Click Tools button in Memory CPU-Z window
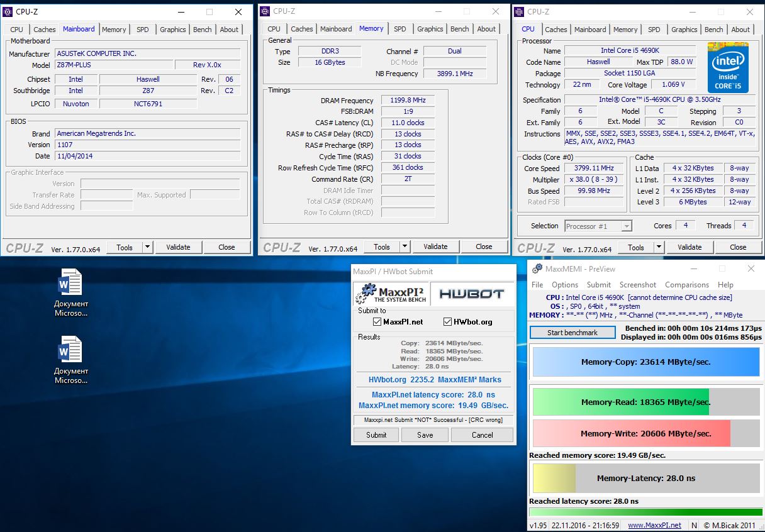765x532 pixels. tap(381, 247)
